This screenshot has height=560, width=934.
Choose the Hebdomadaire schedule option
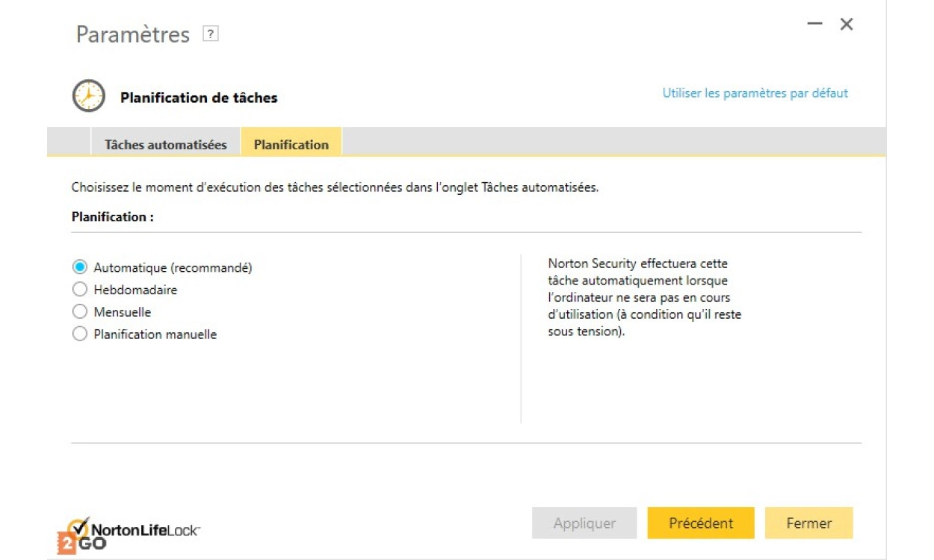click(80, 290)
